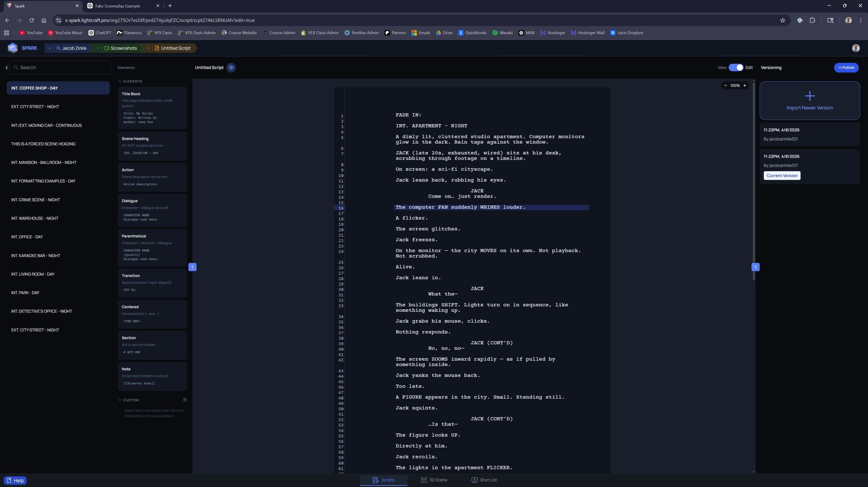Decrease zoom with the minus stepper
Screen dimensions: 868x487
[725, 85]
